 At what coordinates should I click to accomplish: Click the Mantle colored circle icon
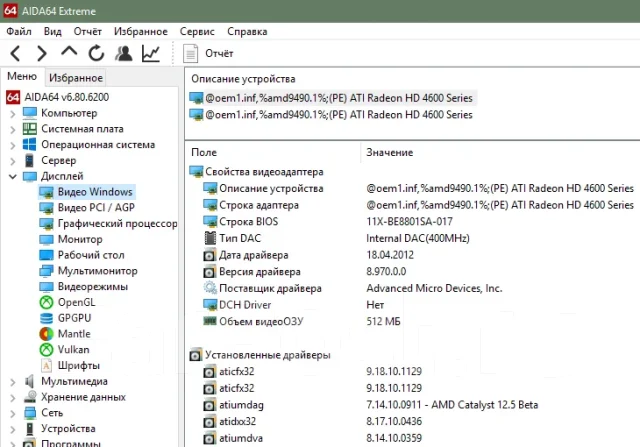[x=46, y=334]
